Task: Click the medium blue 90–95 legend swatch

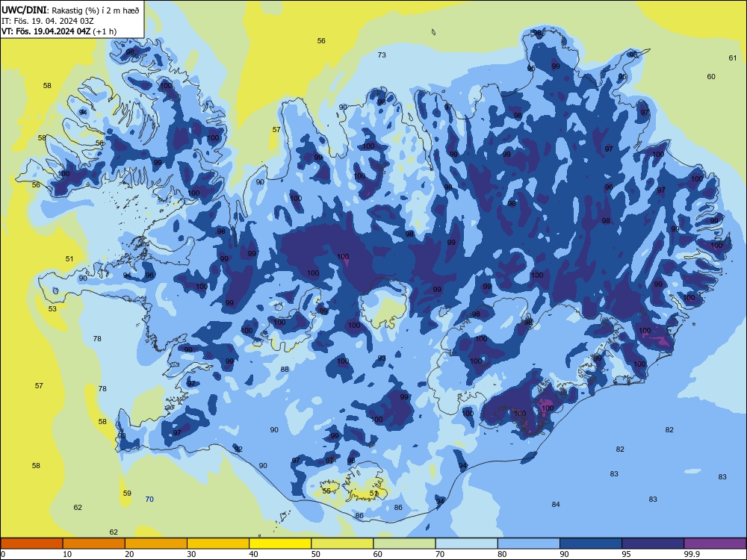Action: 591,544
